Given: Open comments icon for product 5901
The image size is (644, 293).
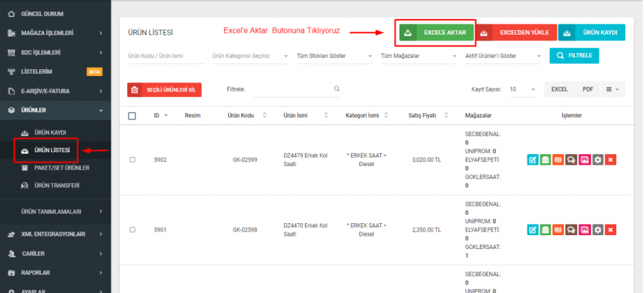Looking at the screenshot, I should (x=571, y=230).
